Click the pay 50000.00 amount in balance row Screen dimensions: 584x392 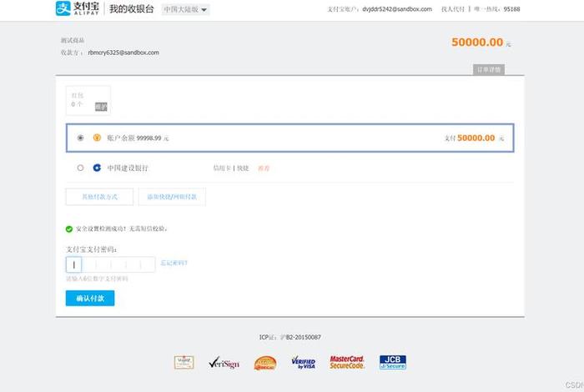click(476, 138)
